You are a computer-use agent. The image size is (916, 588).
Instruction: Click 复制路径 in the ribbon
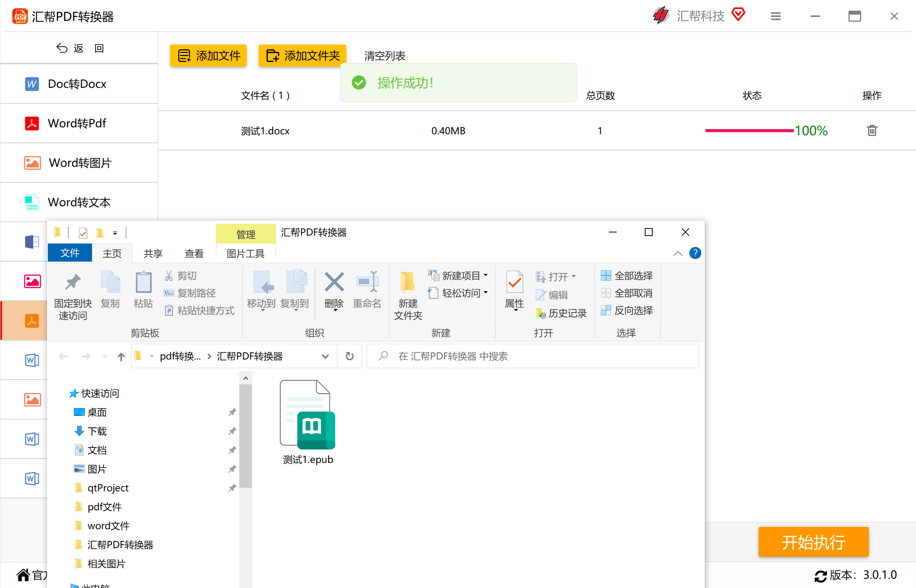[x=190, y=293]
